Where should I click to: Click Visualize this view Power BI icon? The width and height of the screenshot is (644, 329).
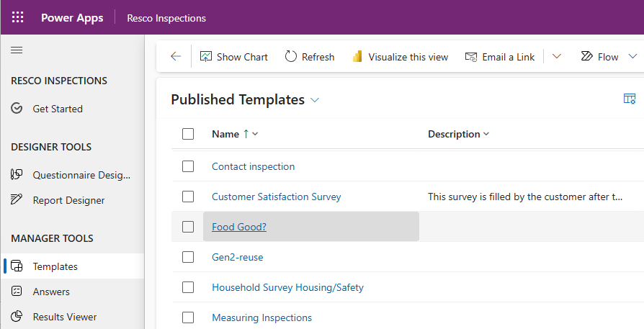(357, 57)
